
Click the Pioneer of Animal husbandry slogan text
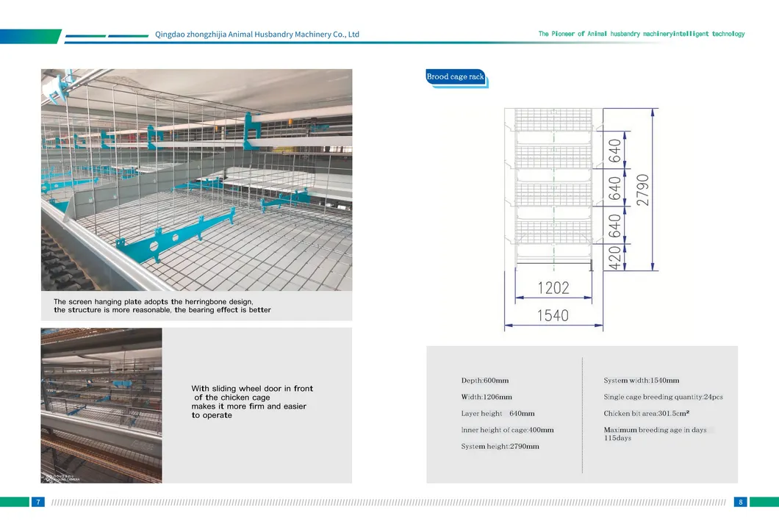tap(642, 33)
